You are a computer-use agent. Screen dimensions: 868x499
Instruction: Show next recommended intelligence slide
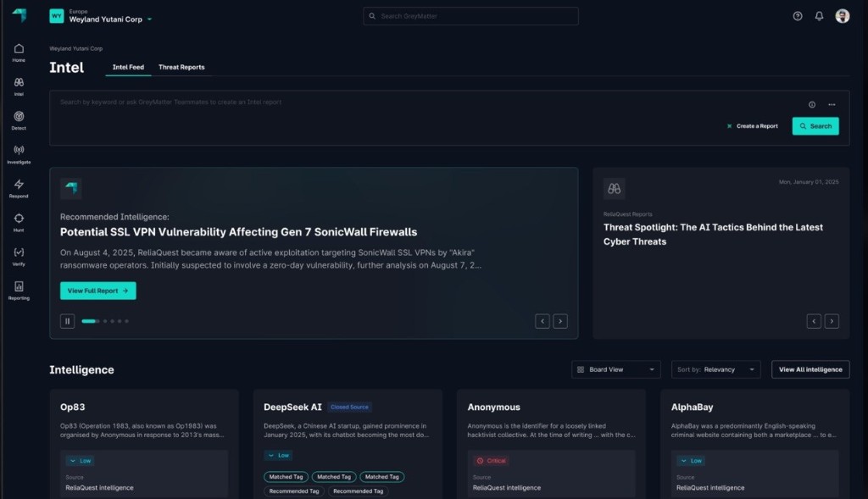point(560,321)
